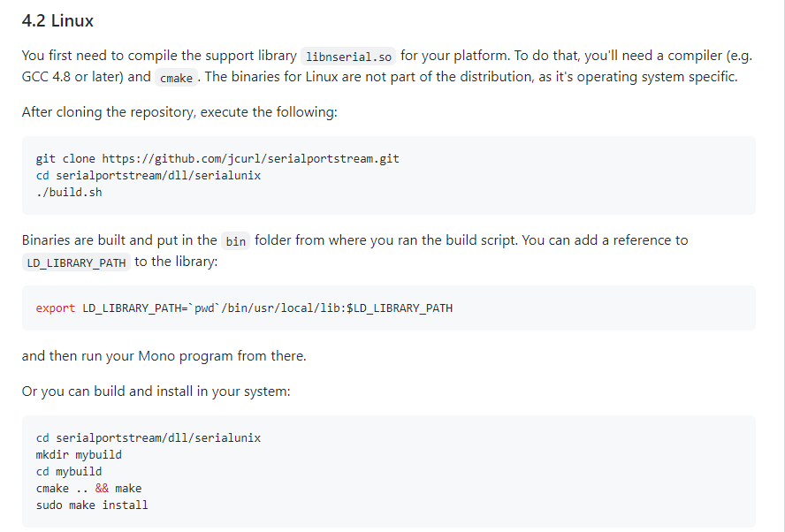The width and height of the screenshot is (785, 532).
Task: Click the "sudo make install" line
Action: tap(92, 505)
